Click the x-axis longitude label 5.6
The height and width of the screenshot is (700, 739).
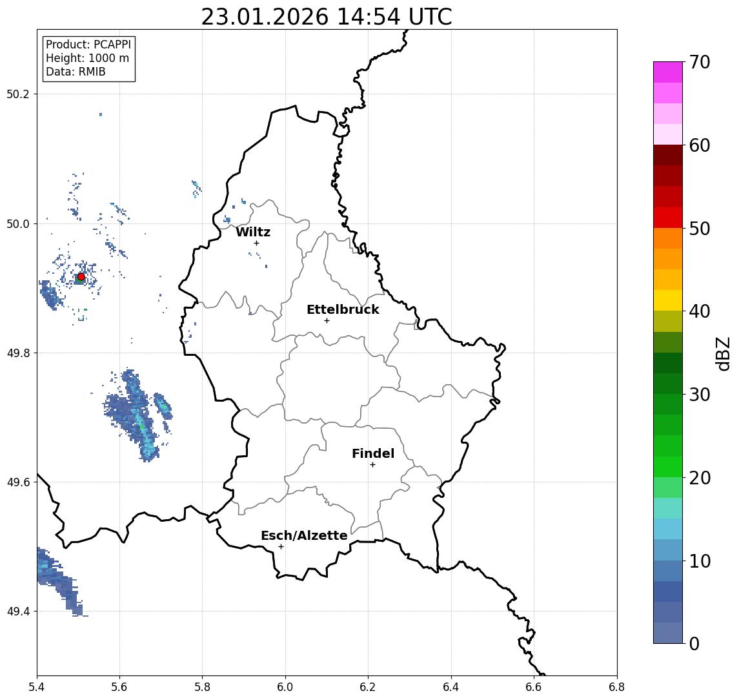pyautogui.click(x=119, y=687)
